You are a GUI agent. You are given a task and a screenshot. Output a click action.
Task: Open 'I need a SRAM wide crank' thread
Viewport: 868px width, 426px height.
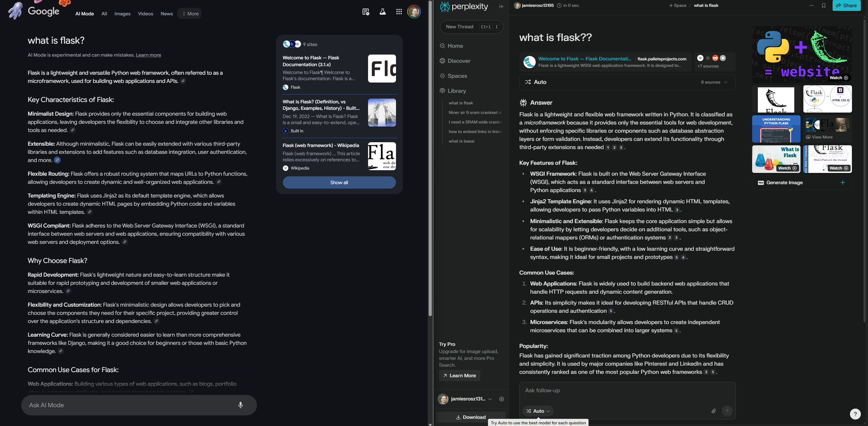pos(475,122)
